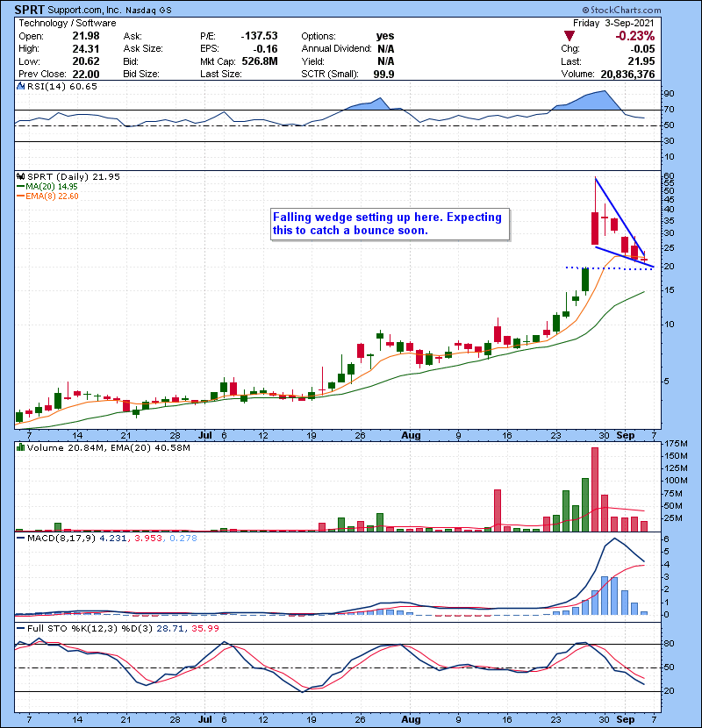Click the Annual Dividend label

336,49
